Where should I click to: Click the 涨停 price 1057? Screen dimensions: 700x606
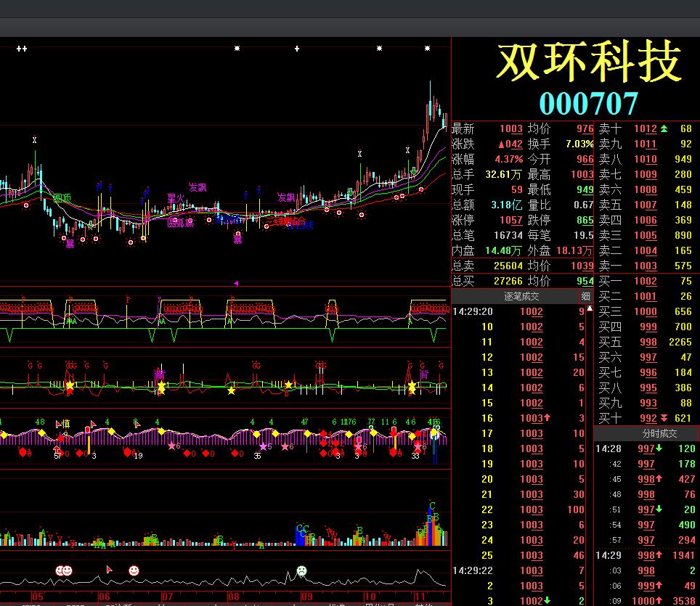(x=510, y=220)
